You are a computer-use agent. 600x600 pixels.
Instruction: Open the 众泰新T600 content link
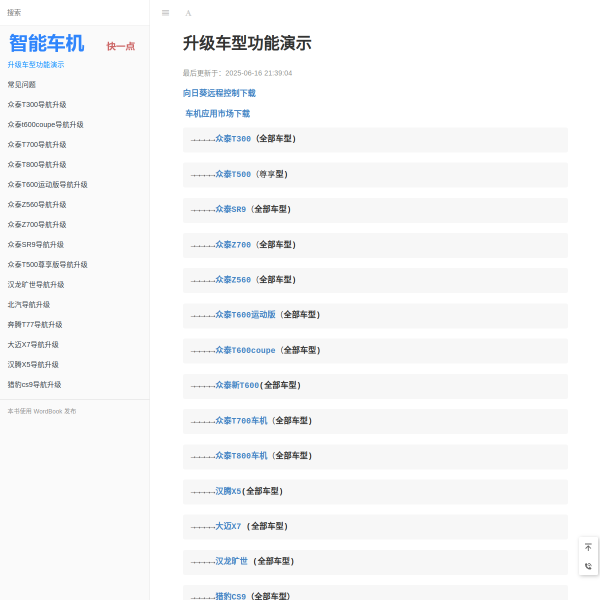[237, 385]
